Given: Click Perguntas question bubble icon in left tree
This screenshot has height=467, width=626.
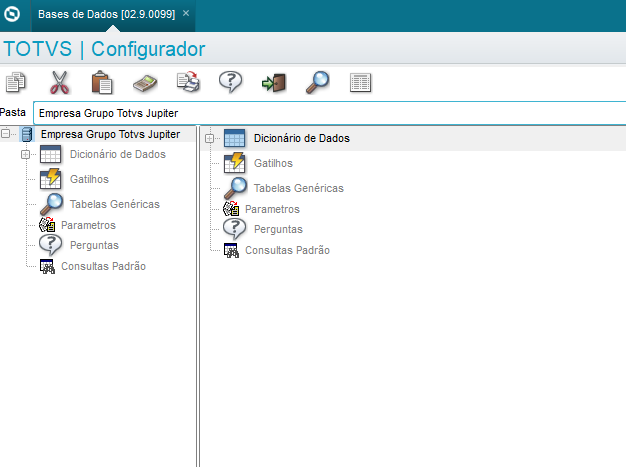Looking at the screenshot, I should coord(50,245).
